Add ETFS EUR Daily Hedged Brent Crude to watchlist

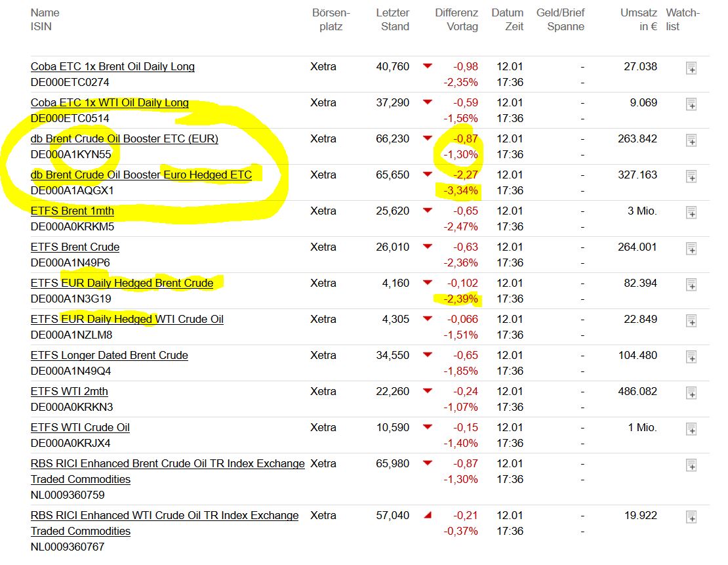pyautogui.click(x=691, y=284)
